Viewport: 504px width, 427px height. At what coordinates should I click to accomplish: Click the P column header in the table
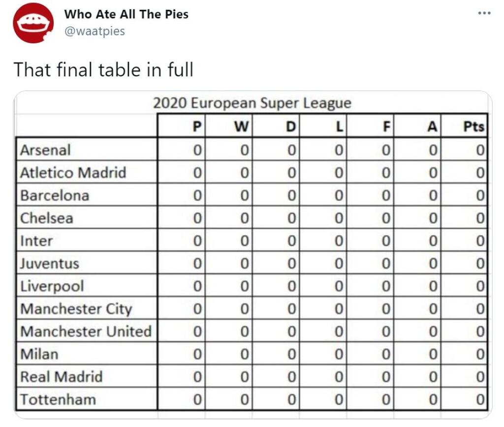(x=182, y=125)
